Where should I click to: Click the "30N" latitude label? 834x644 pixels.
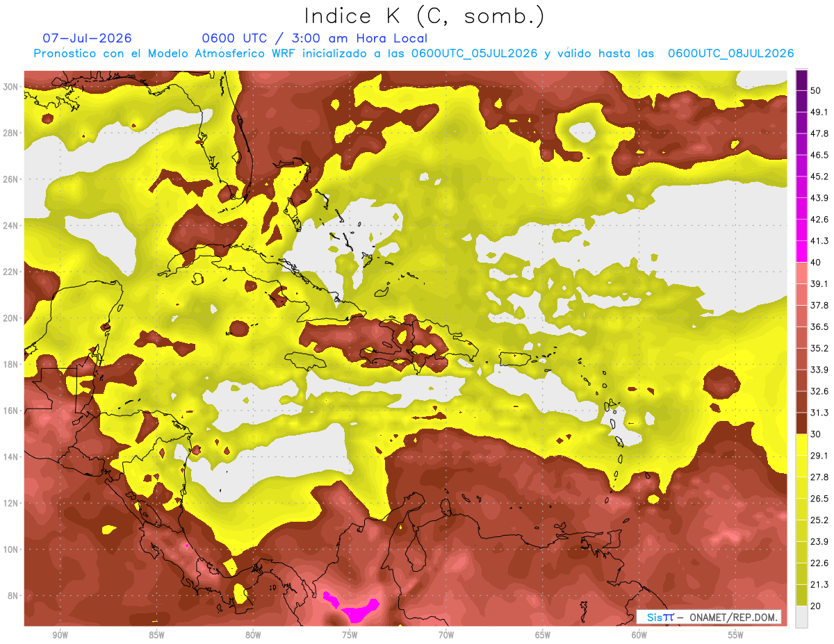point(10,87)
